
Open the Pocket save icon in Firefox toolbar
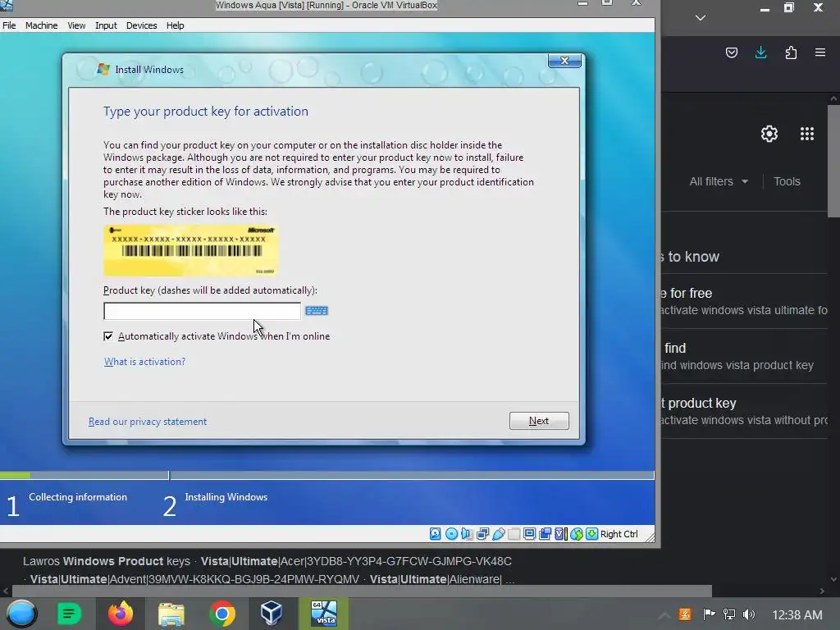click(x=732, y=52)
